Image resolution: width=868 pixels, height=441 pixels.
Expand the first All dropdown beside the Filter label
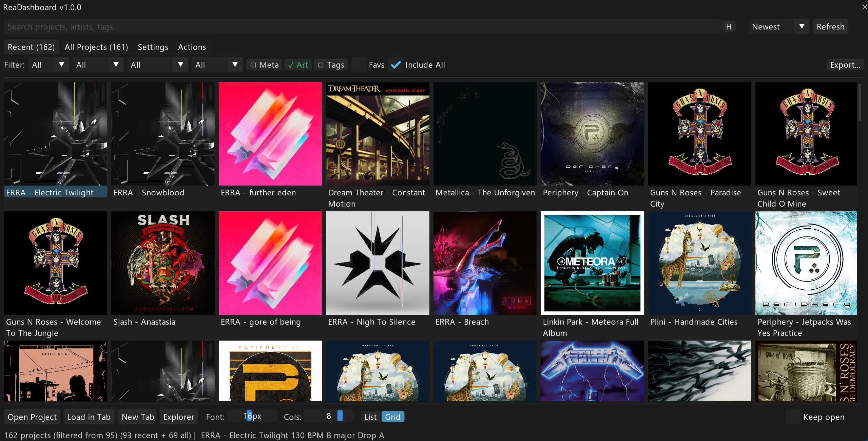(x=49, y=65)
